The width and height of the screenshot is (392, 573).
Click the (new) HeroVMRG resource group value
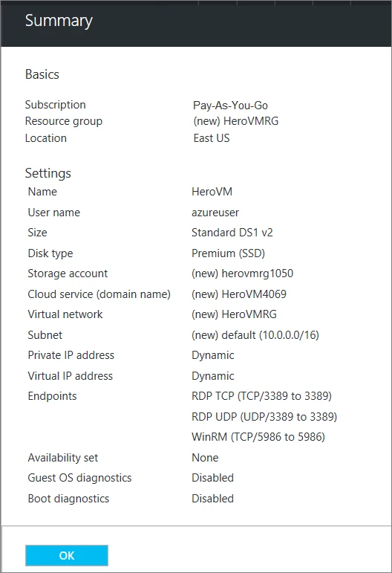[236, 121]
